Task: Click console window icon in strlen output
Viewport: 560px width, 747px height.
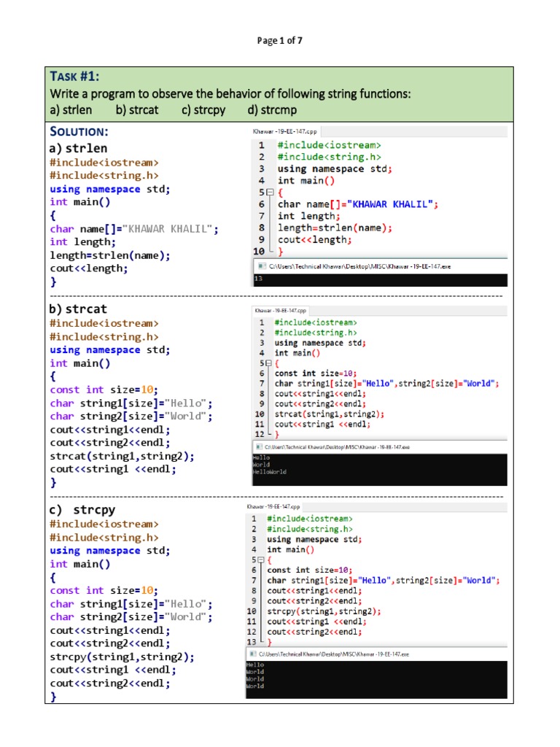Action: (x=260, y=267)
